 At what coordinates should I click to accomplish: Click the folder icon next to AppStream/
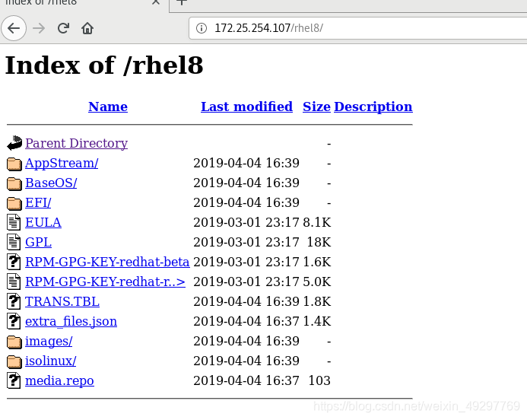coord(14,164)
